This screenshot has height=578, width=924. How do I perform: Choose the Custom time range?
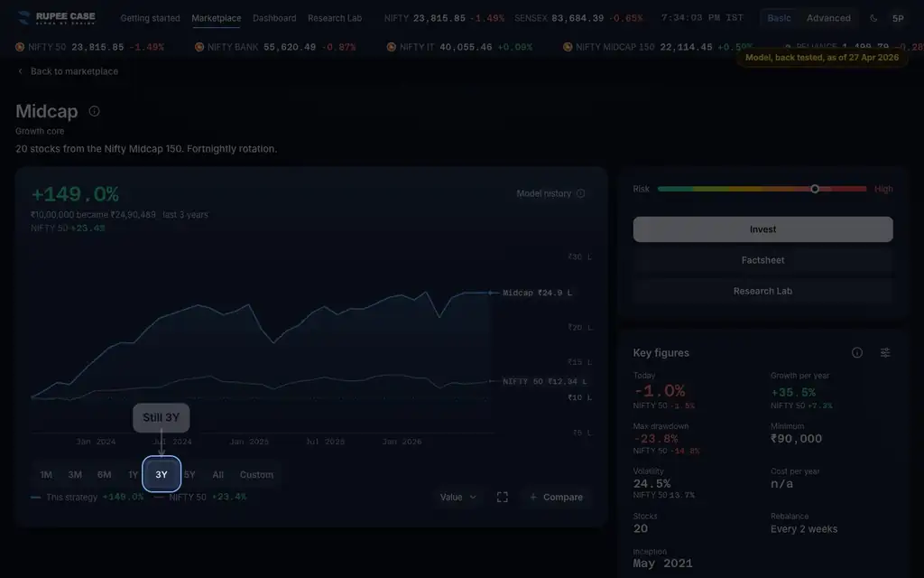(x=256, y=475)
